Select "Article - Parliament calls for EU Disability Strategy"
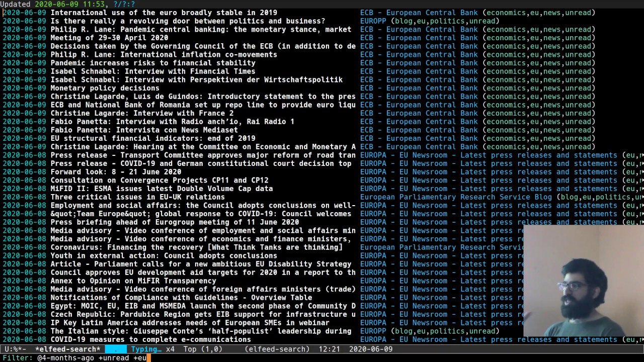This screenshot has height=362, width=644. click(201, 264)
